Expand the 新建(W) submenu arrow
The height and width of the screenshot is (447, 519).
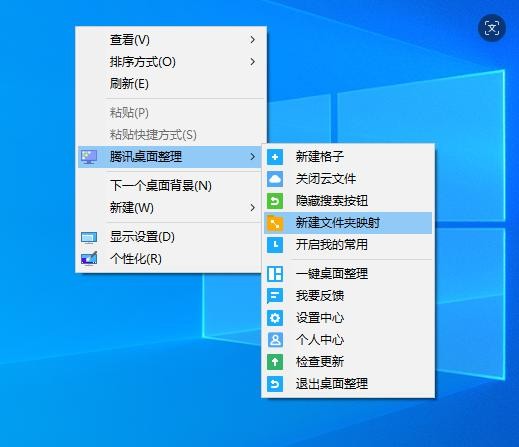[253, 208]
